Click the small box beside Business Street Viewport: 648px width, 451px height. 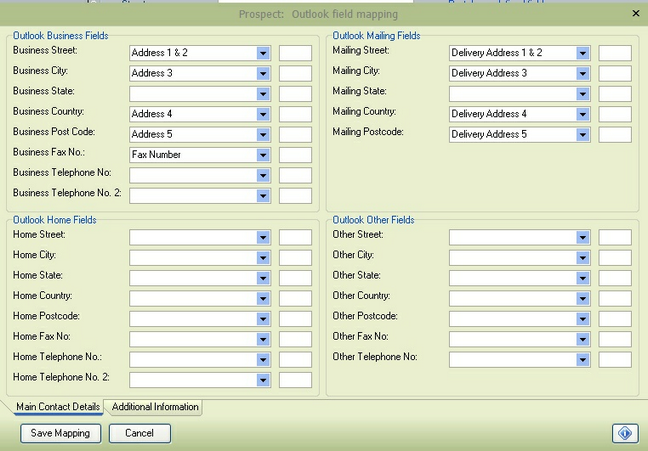(295, 53)
